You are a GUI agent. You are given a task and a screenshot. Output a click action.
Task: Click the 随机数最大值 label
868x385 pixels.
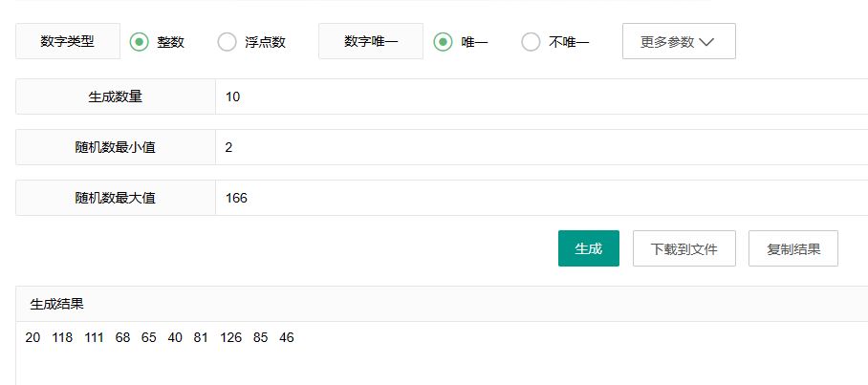(116, 198)
